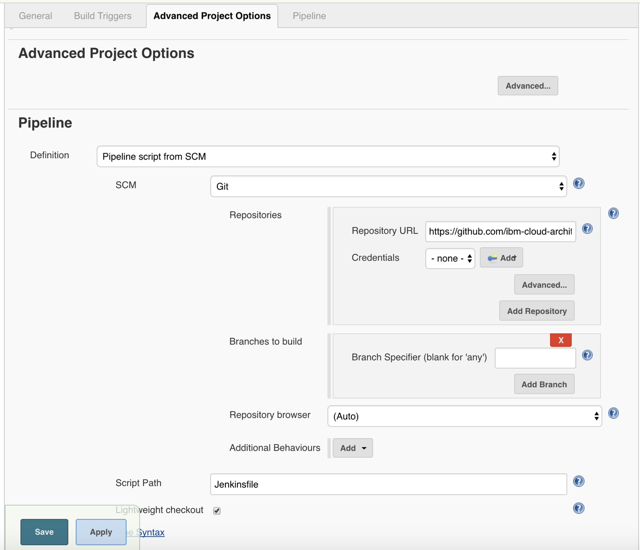Click the Add Branch button

(x=544, y=384)
